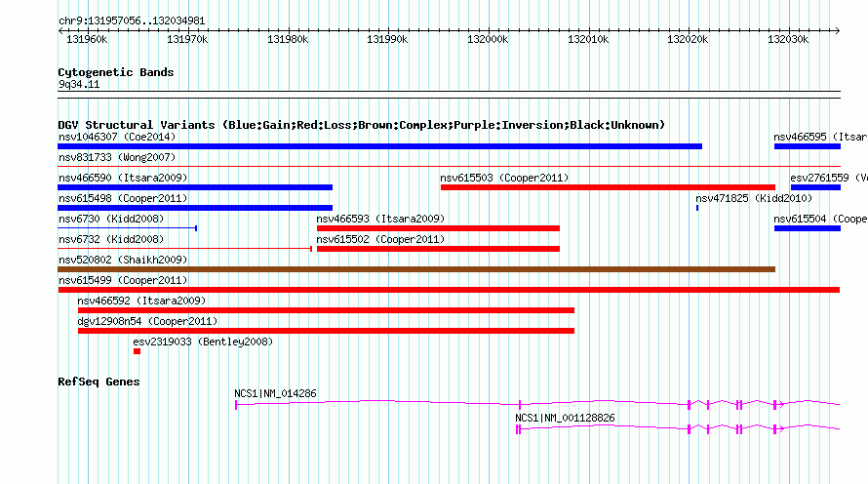Click the Cytogenetic Bands track title
The width and height of the screenshot is (868, 484).
[116, 72]
